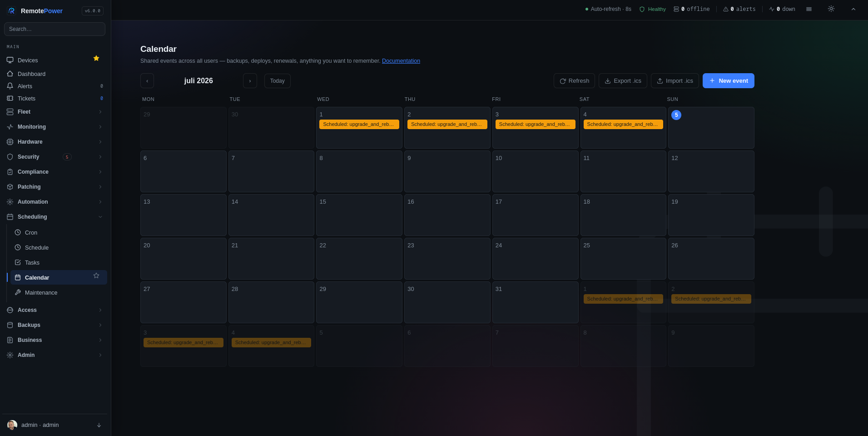This screenshot has width=868, height=436.
Task: Click the Admin gear icon
Action: point(10,355)
